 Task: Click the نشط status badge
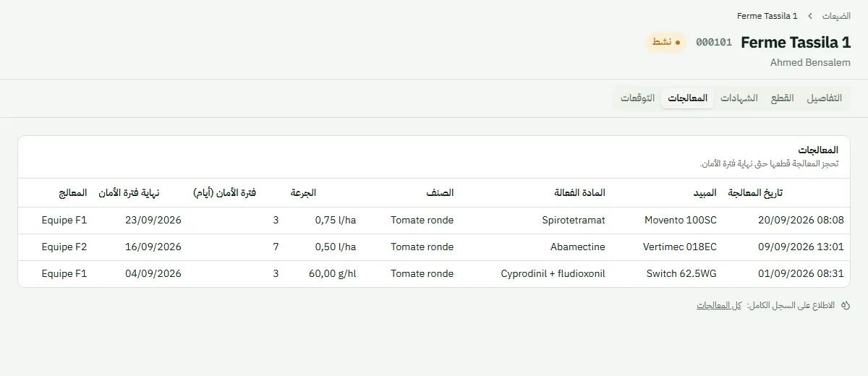coord(666,42)
